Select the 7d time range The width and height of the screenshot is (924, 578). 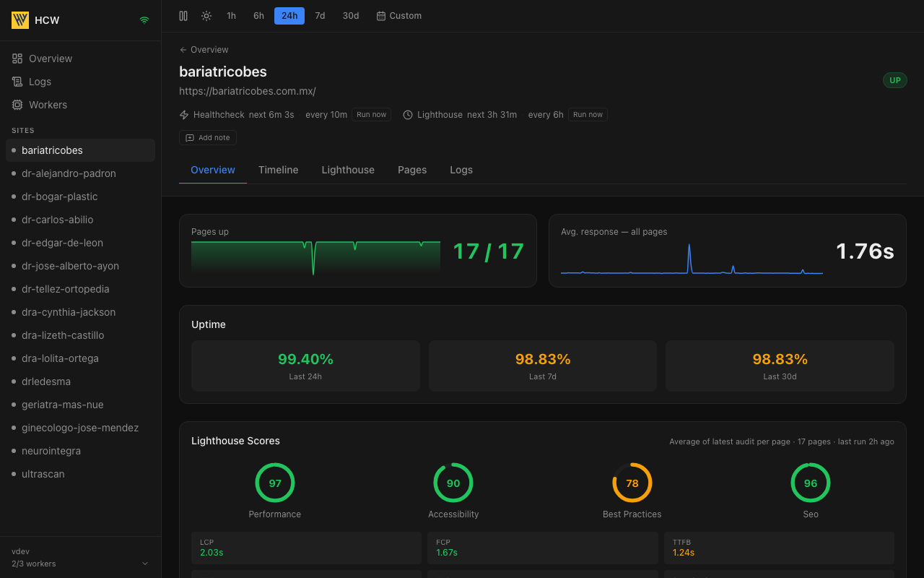click(x=320, y=16)
